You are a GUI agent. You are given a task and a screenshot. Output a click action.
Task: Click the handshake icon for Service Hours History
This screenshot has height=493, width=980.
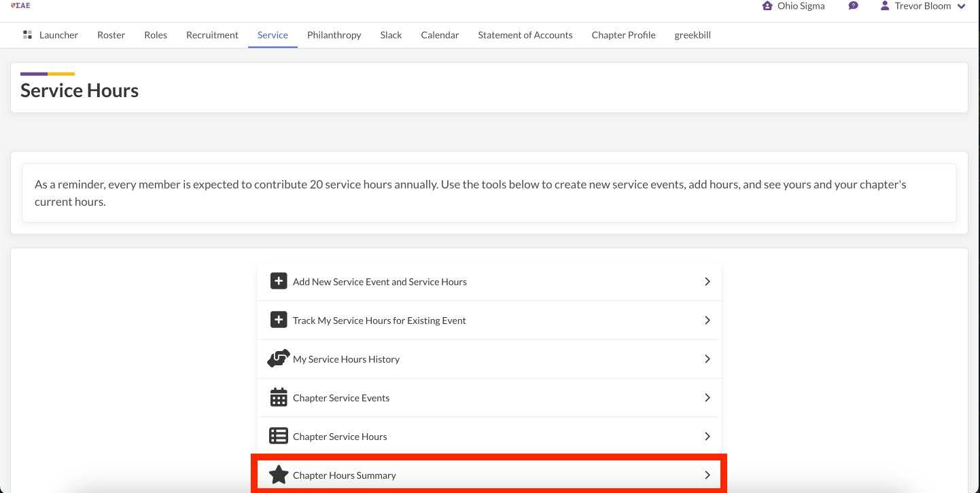point(279,359)
